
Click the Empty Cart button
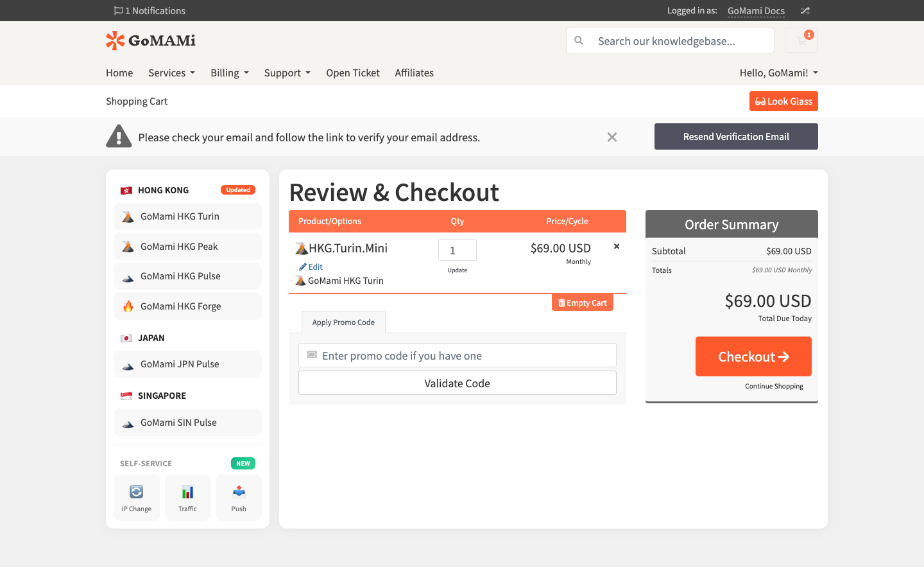pyautogui.click(x=583, y=302)
